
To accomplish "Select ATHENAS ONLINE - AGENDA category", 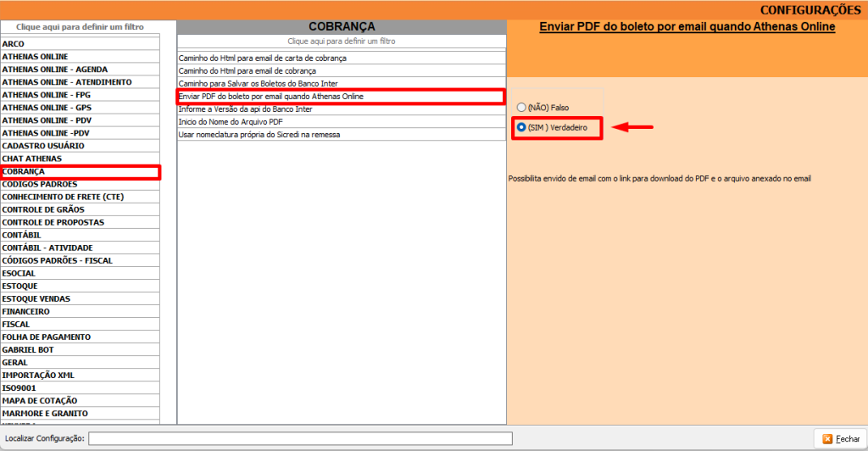I will 81,70.
